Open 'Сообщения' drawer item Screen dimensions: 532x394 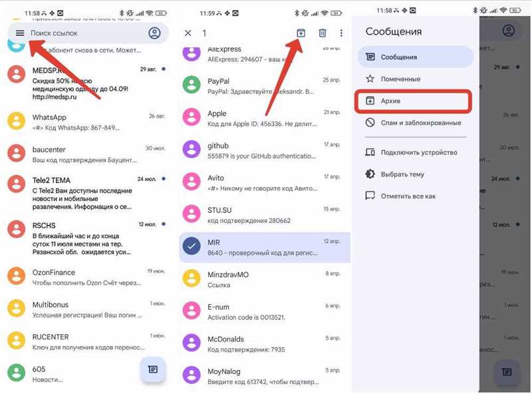point(415,57)
